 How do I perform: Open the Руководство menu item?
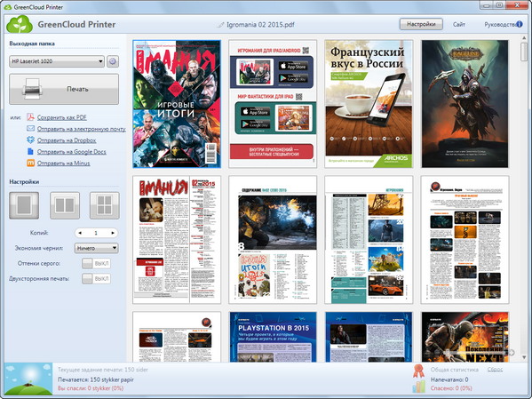500,25
